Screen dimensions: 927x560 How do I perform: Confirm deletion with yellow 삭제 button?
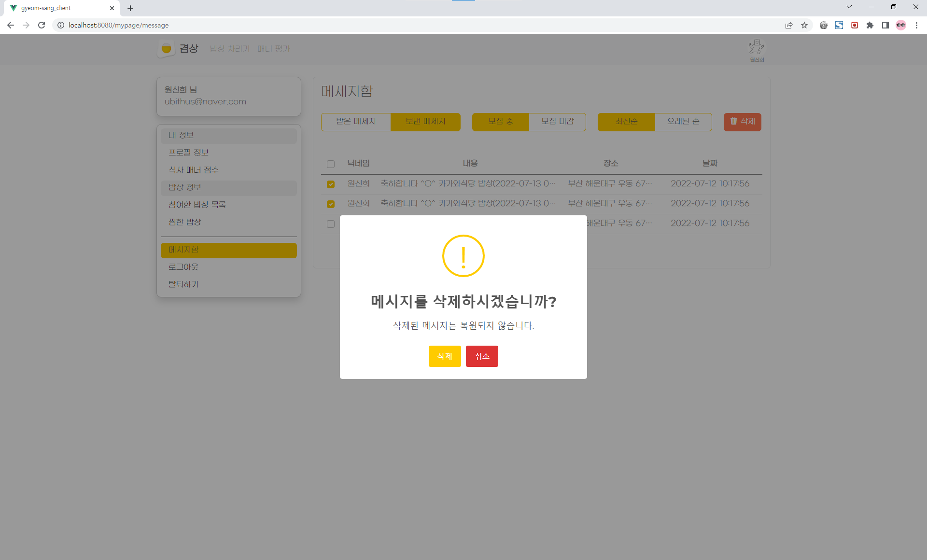click(x=444, y=356)
